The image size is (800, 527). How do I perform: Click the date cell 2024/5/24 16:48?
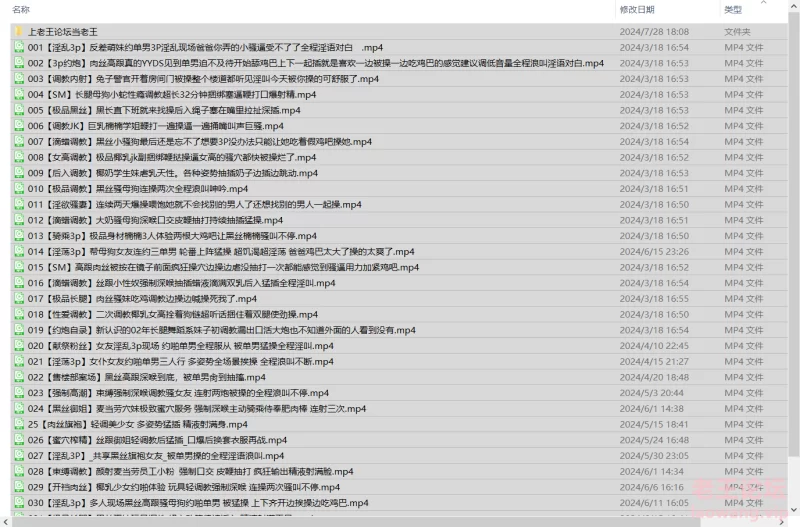[654, 440]
